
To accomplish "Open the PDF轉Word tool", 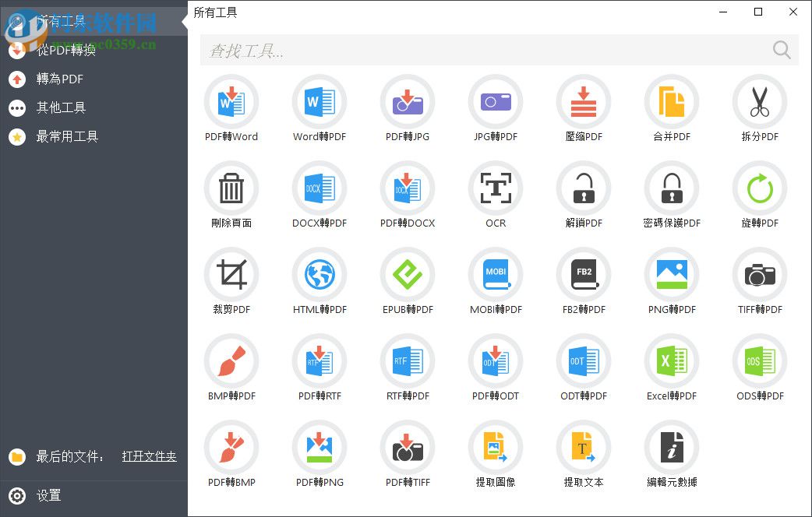I will pos(231,109).
